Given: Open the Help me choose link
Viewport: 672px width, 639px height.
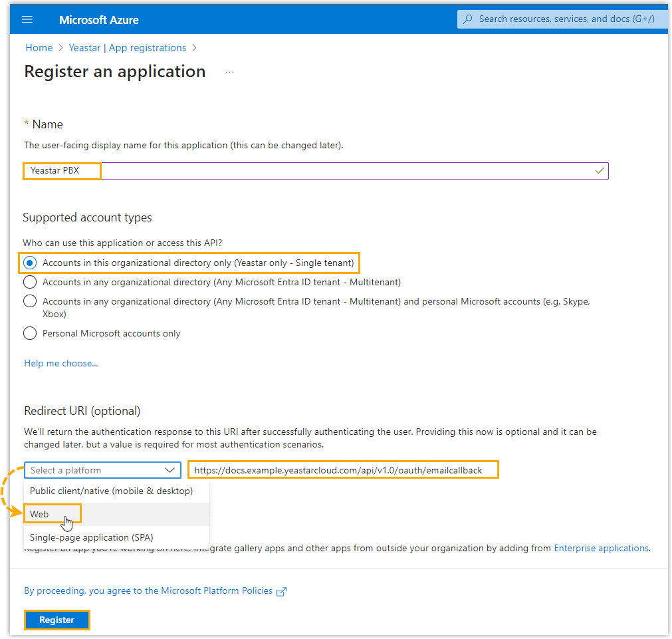Looking at the screenshot, I should tap(60, 363).
